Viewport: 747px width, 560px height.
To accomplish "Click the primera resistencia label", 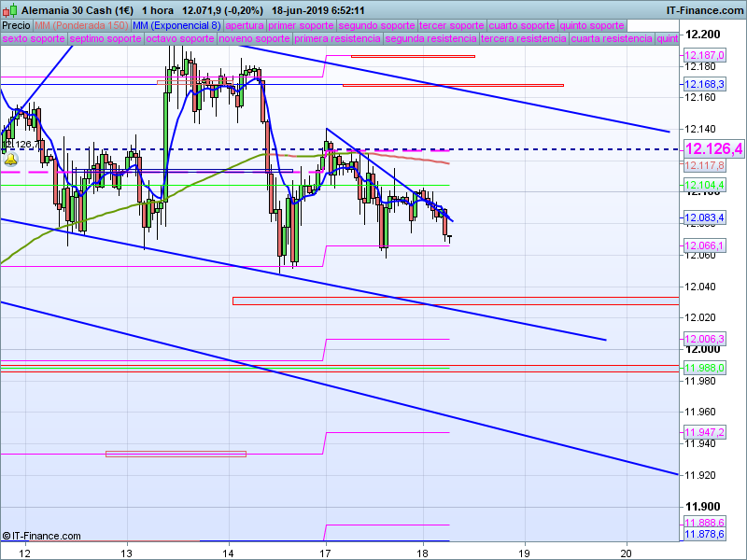I will (337, 39).
